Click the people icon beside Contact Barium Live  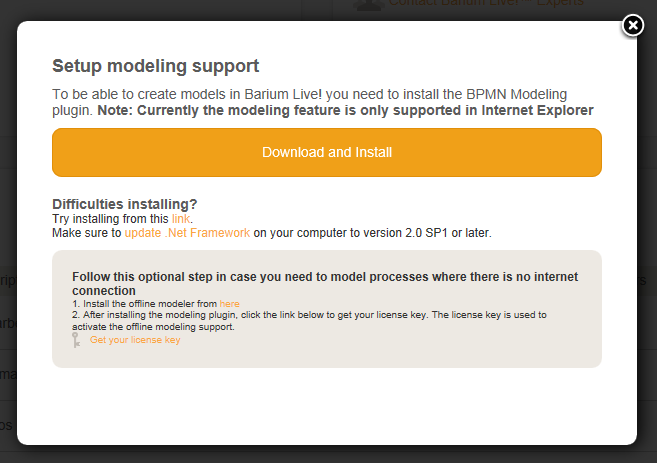368,4
